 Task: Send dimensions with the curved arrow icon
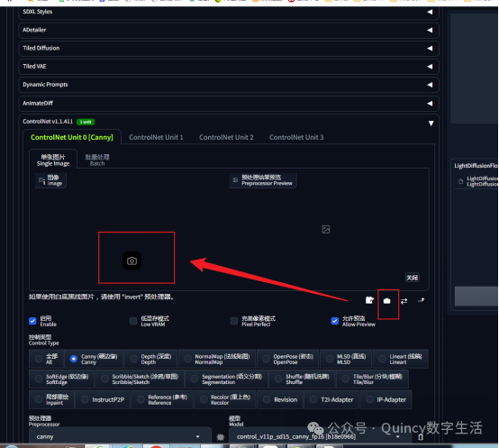point(421,300)
